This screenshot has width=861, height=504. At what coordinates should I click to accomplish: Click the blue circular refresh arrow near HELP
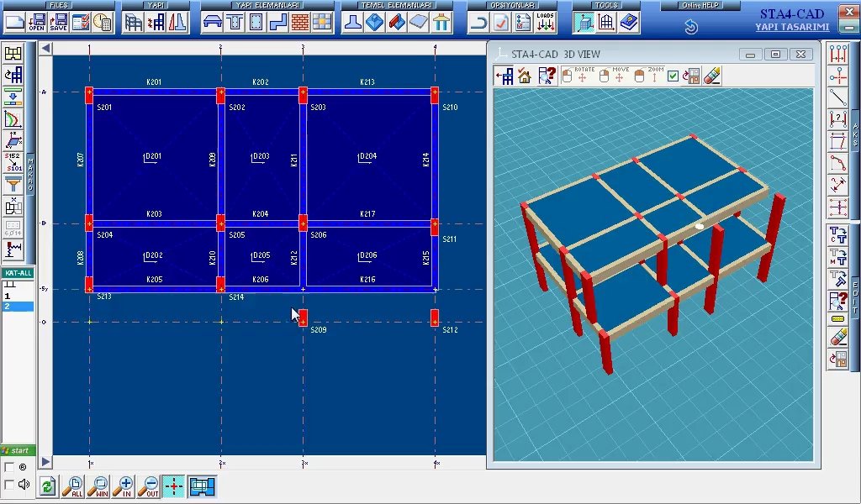691,26
